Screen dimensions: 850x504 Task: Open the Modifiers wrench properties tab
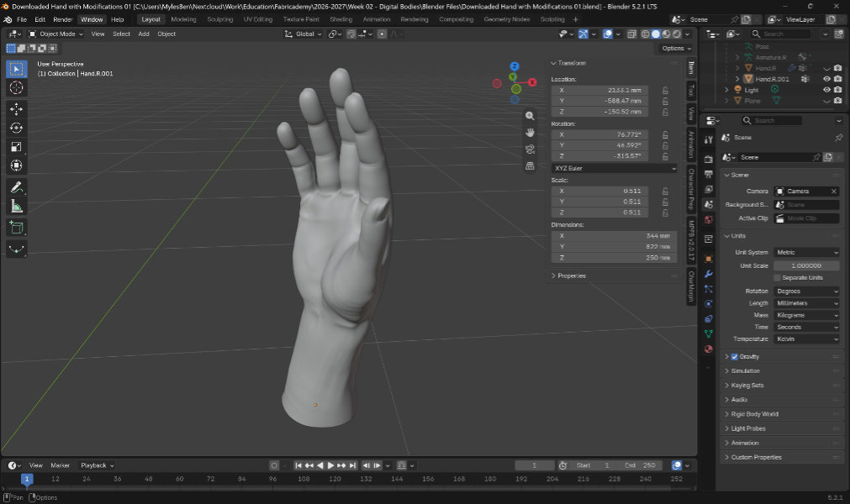(708, 274)
